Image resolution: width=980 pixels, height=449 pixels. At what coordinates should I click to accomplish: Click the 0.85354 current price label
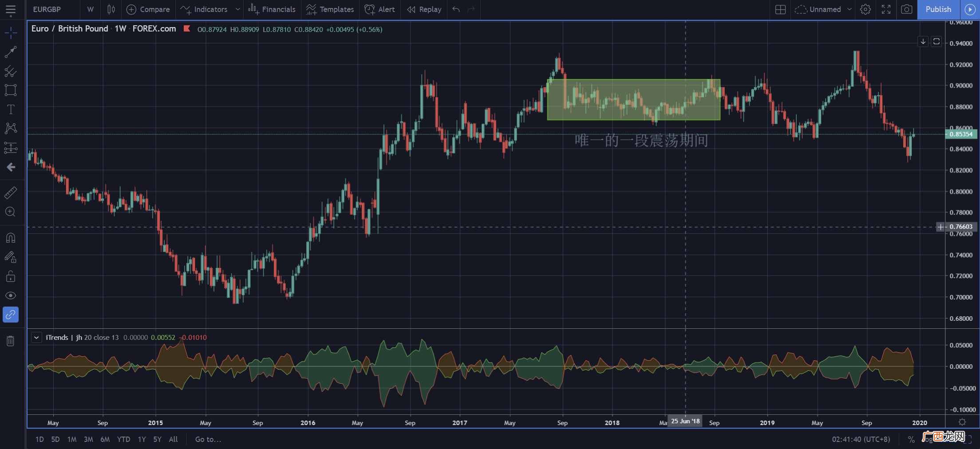(961, 134)
